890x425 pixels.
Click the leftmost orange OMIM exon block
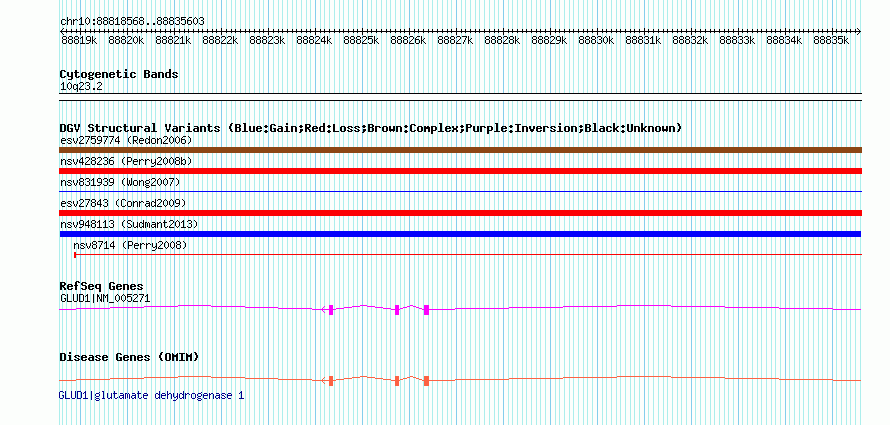[x=331, y=381]
